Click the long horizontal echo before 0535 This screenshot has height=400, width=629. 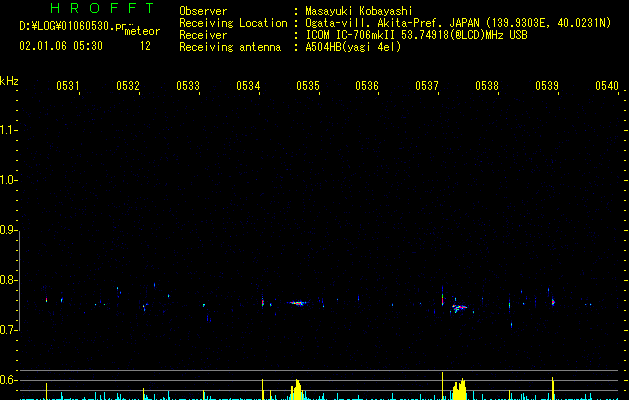(x=298, y=303)
